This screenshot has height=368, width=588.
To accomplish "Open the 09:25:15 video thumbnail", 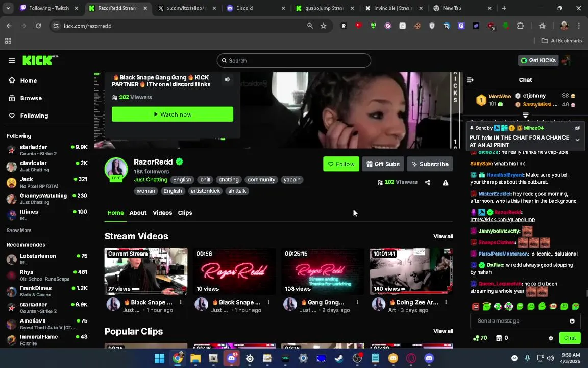I will 323,271.
